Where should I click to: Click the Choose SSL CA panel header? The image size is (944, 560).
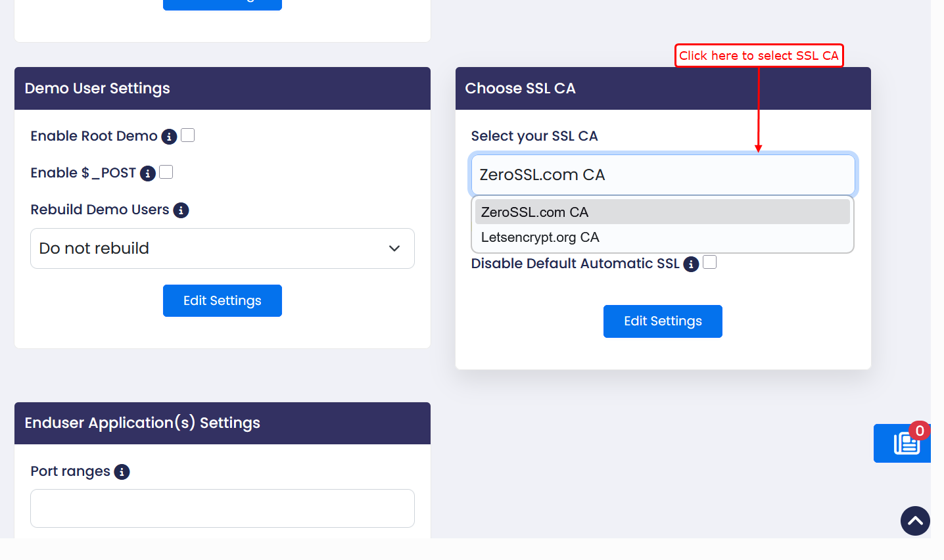(663, 89)
